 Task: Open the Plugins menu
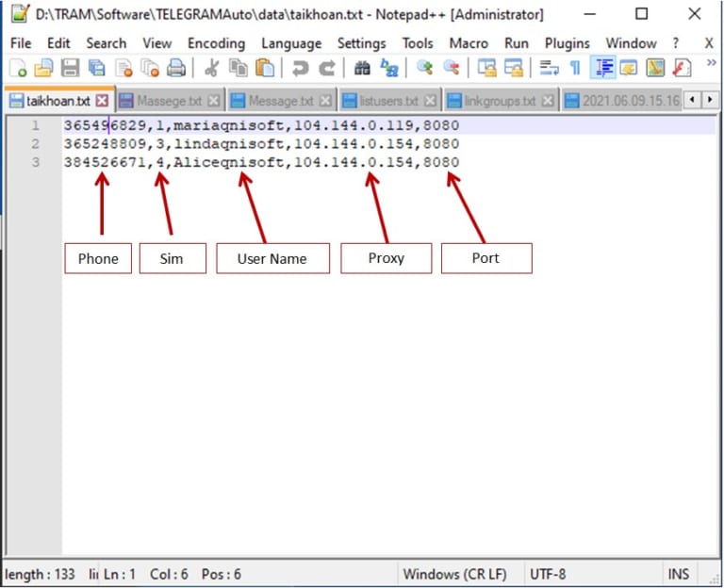(567, 43)
